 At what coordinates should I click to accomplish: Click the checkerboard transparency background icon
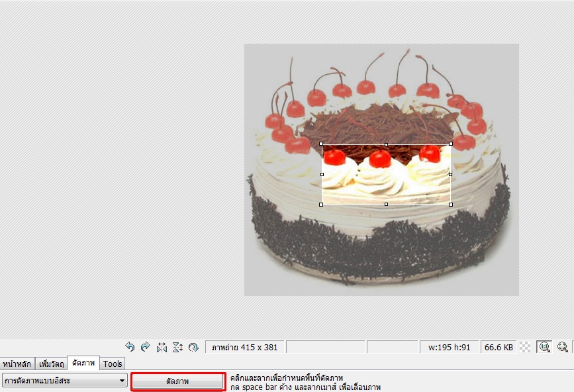tap(525, 347)
